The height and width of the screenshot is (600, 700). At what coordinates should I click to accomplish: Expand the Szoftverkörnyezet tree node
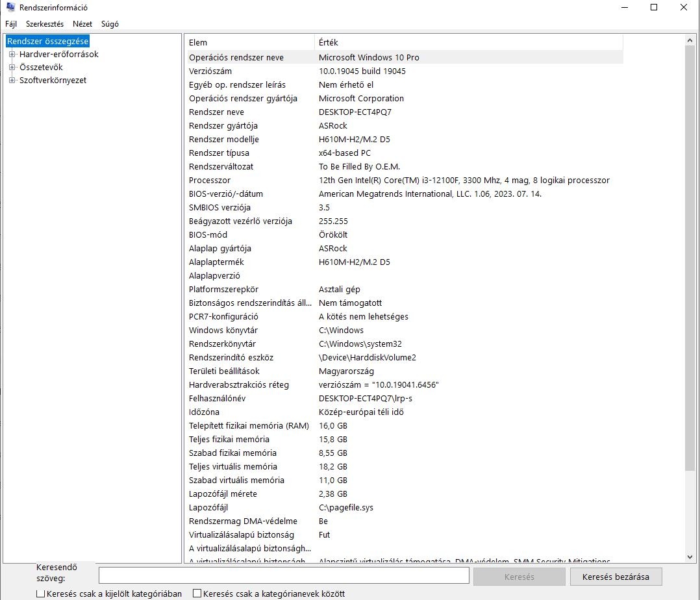[x=12, y=81]
